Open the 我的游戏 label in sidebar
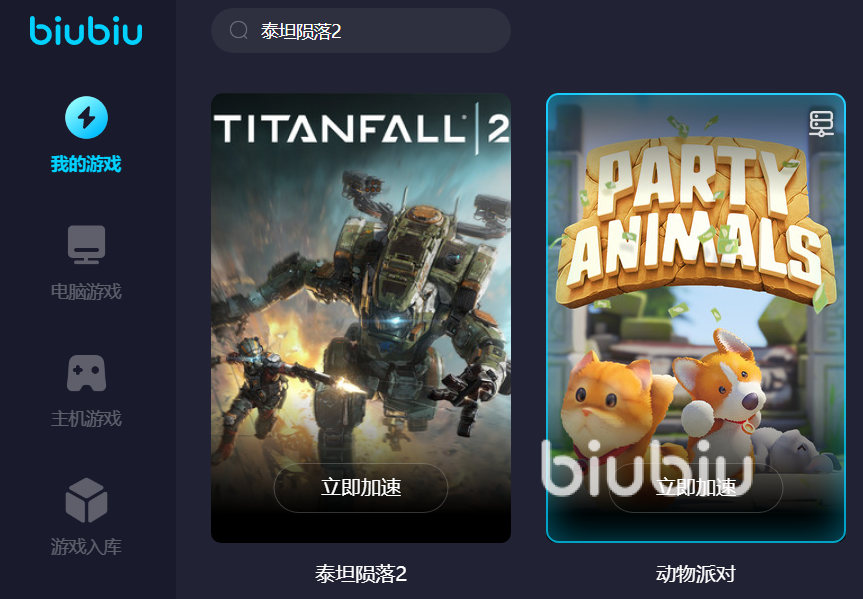The height and width of the screenshot is (599, 863). tap(86, 164)
